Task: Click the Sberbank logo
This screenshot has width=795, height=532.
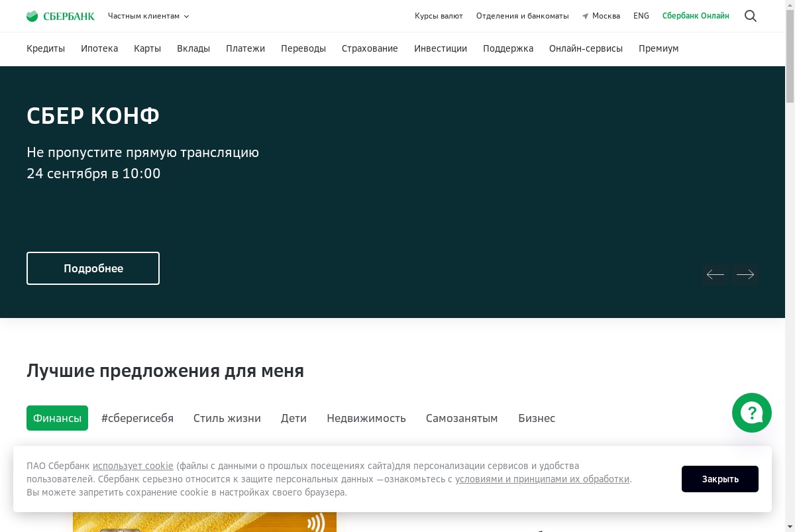Action: click(x=60, y=16)
